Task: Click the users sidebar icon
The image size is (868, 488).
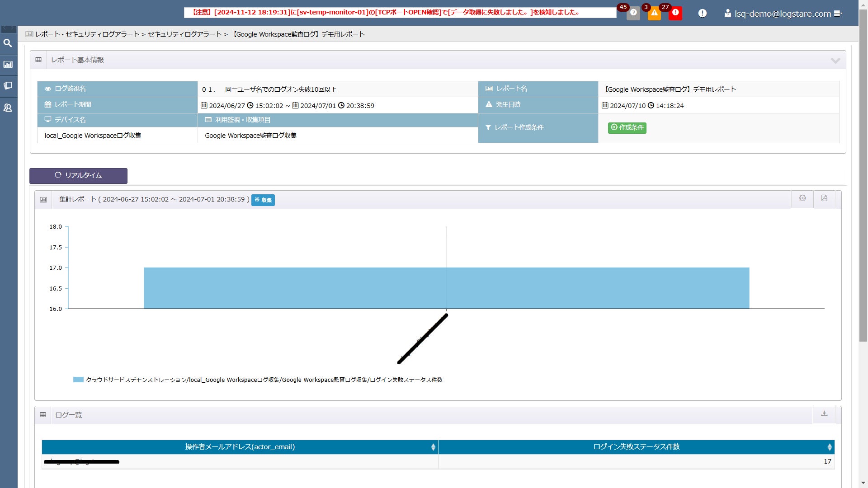Action: (8, 108)
